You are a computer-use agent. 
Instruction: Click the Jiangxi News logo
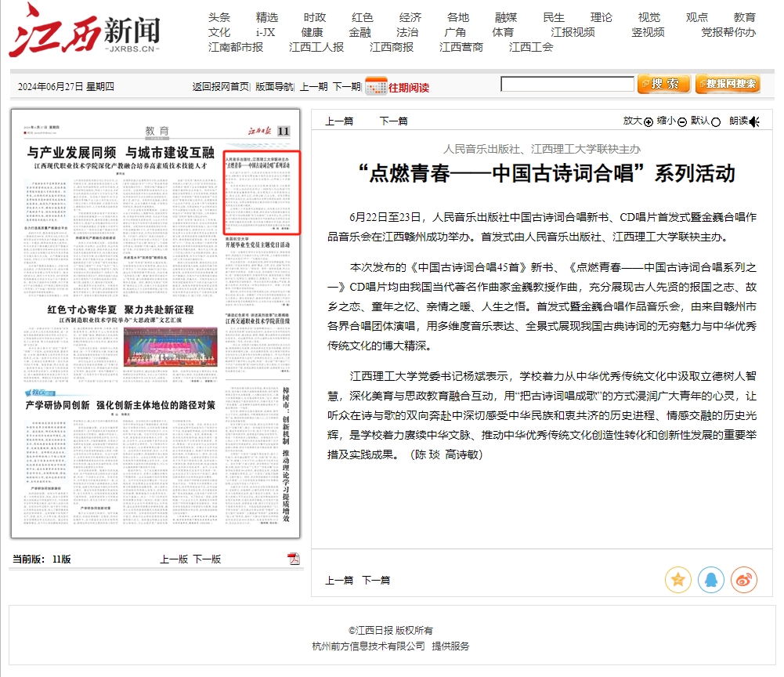click(85, 31)
